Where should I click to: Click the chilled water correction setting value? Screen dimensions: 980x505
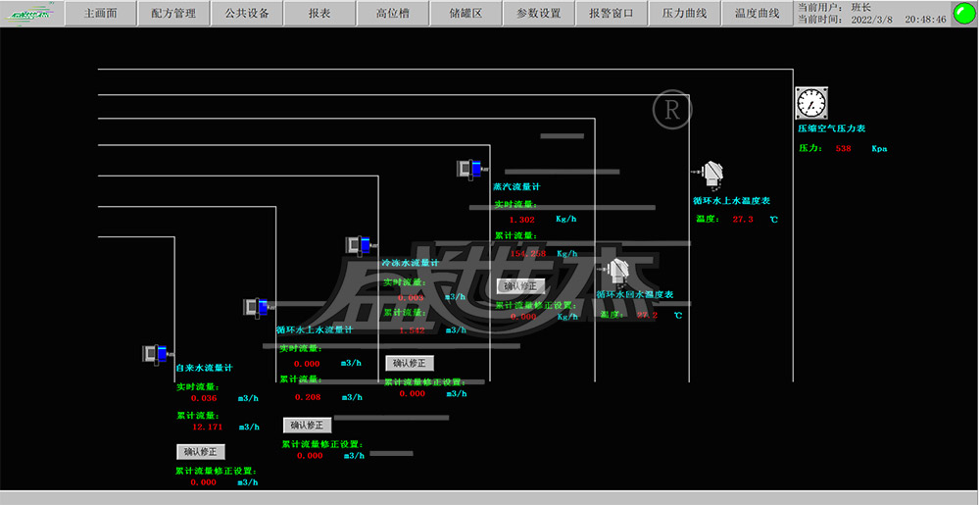[412, 393]
